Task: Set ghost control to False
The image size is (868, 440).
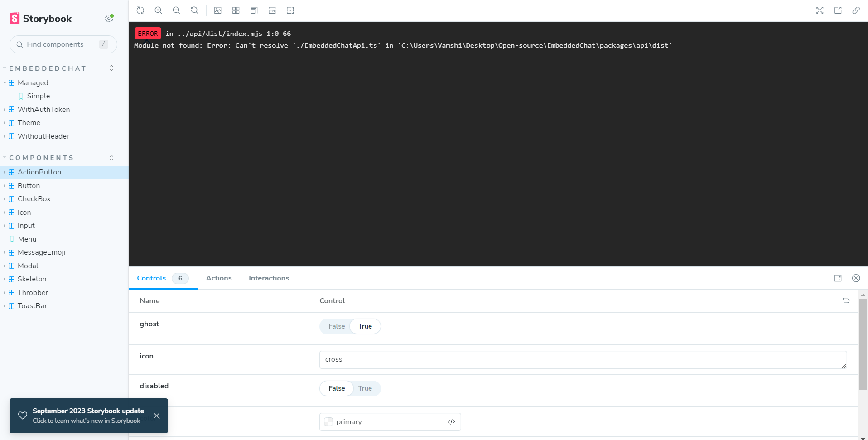Action: click(x=336, y=326)
